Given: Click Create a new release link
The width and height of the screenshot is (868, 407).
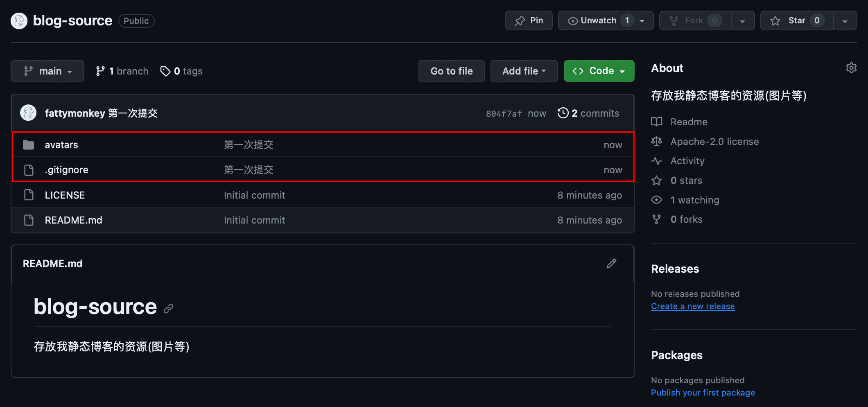Looking at the screenshot, I should (x=693, y=306).
